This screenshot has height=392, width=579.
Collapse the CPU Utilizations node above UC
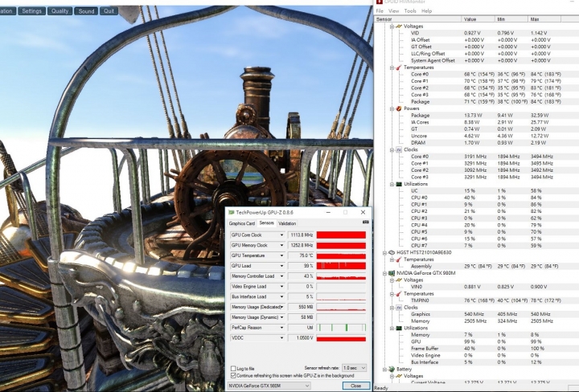(x=392, y=184)
